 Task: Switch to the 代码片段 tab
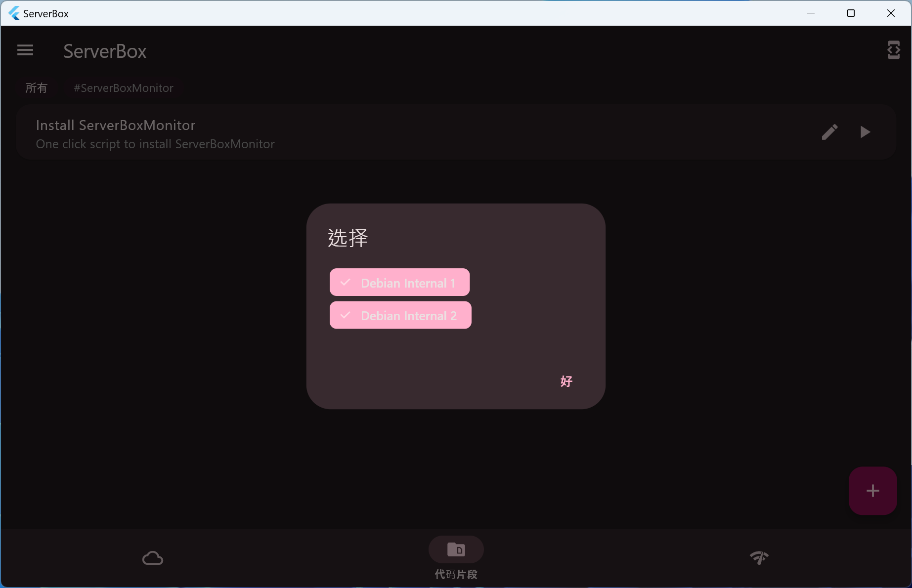(456, 558)
